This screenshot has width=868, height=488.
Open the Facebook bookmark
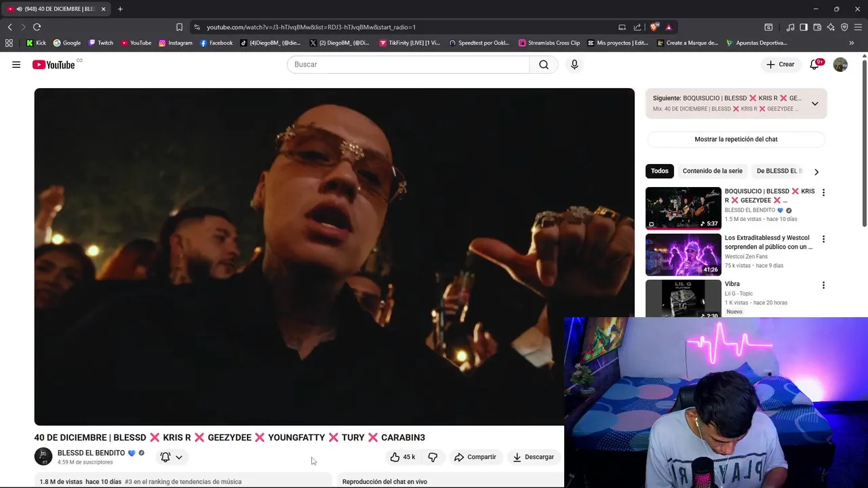216,43
